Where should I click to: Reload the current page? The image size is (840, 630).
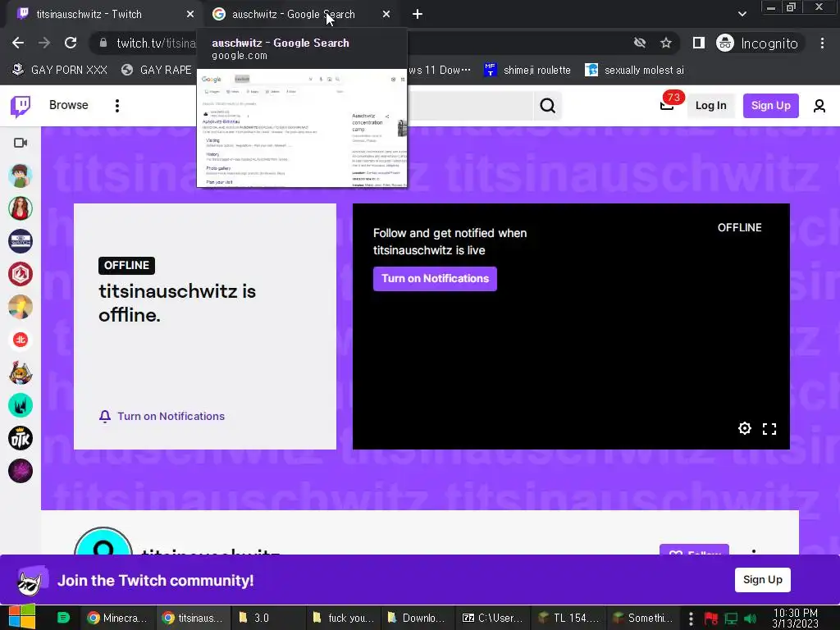coord(71,43)
